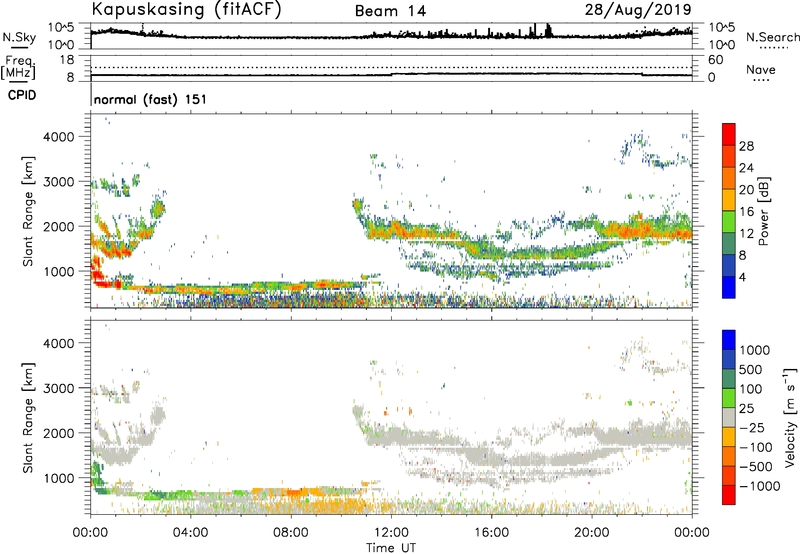Click the '-500' velocity colorbar label
Screen dimensions: 800x554
point(756,467)
